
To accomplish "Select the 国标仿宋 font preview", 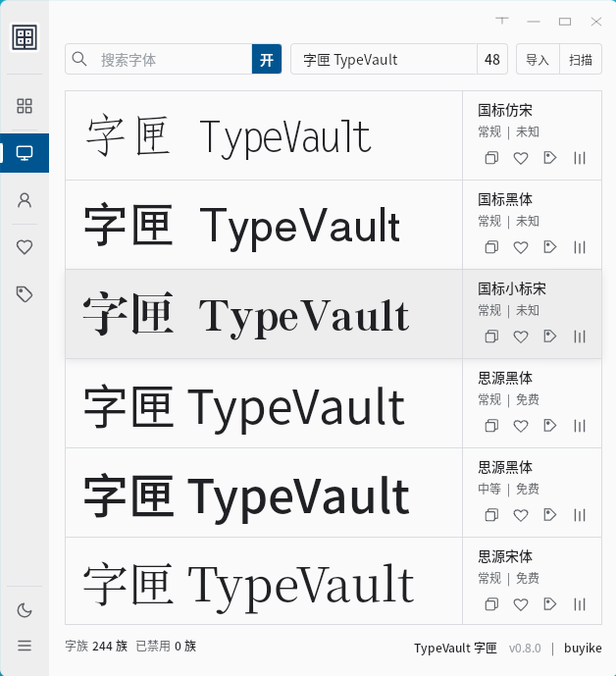I will [x=264, y=135].
